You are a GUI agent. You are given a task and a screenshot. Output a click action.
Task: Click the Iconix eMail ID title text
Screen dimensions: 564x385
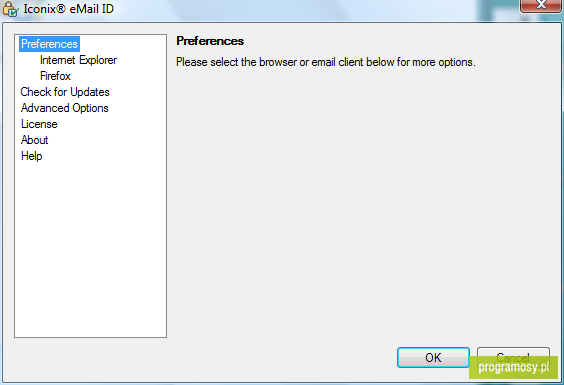[69, 9]
